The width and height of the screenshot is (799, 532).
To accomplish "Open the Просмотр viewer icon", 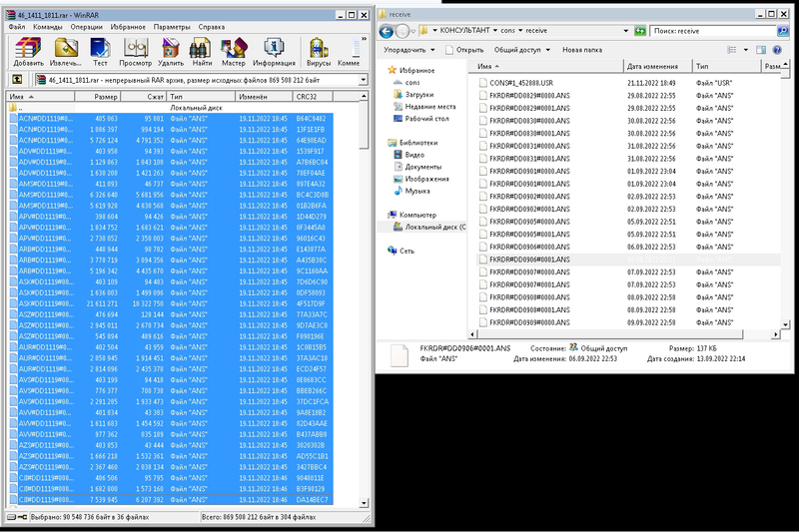I will tap(135, 52).
